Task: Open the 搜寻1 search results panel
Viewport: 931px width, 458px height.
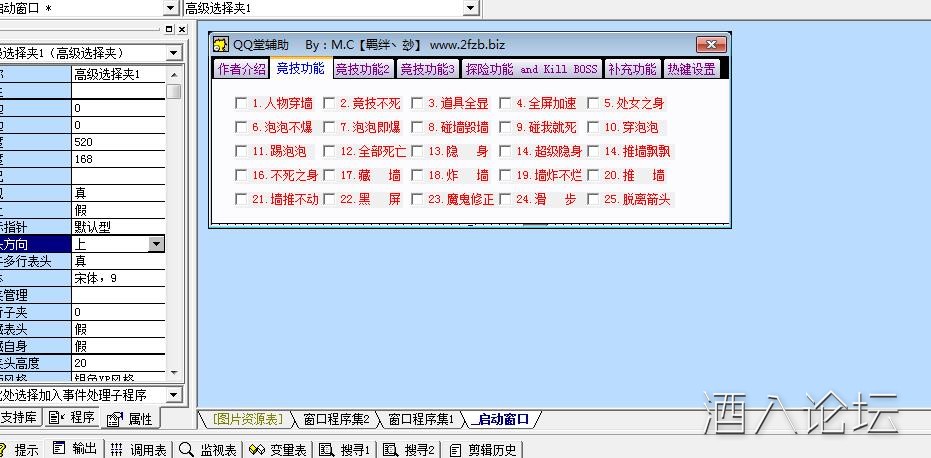Action: click(x=327, y=449)
